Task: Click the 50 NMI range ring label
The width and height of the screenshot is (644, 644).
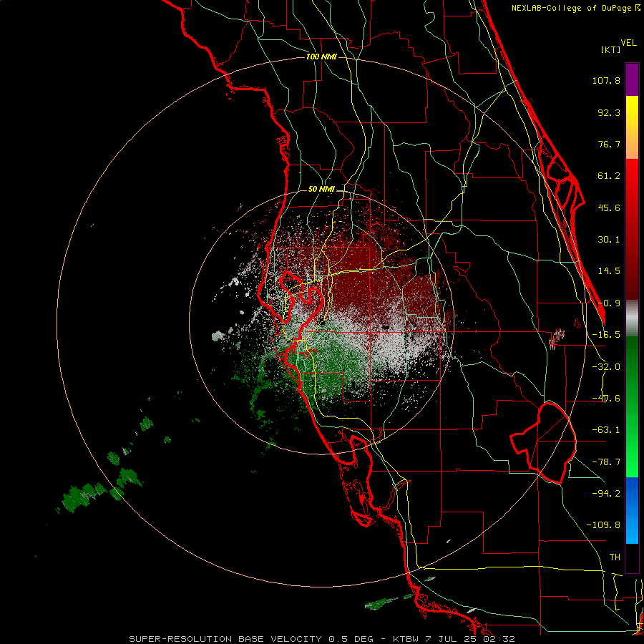Action: pyautogui.click(x=321, y=190)
